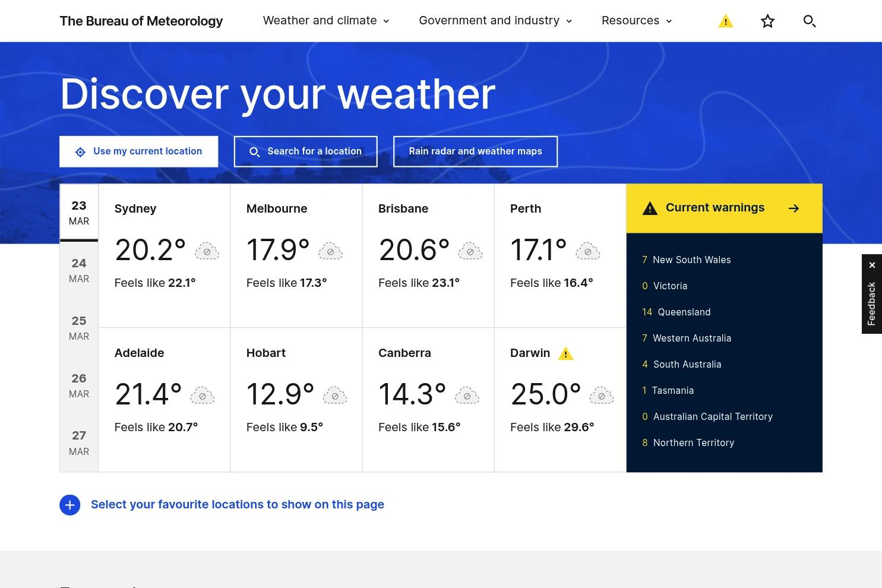The height and width of the screenshot is (588, 882).
Task: Select the 26 MAR date tab
Action: pos(79,385)
